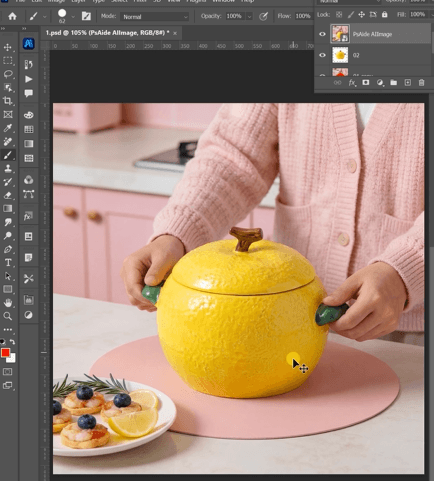Toggle pressure control for brush opacity
This screenshot has width=434, height=481.
click(263, 16)
